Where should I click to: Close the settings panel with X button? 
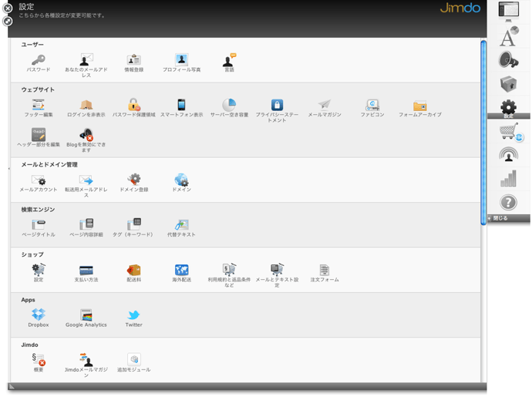point(8,8)
